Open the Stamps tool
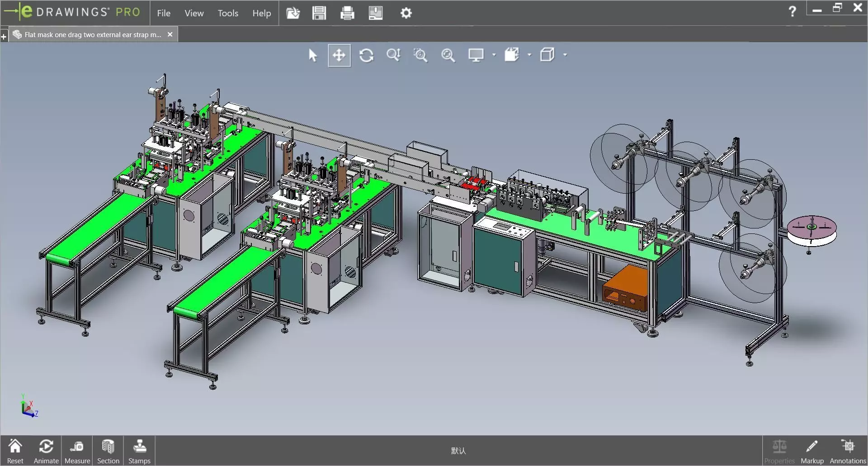This screenshot has height=466, width=868. point(139,451)
